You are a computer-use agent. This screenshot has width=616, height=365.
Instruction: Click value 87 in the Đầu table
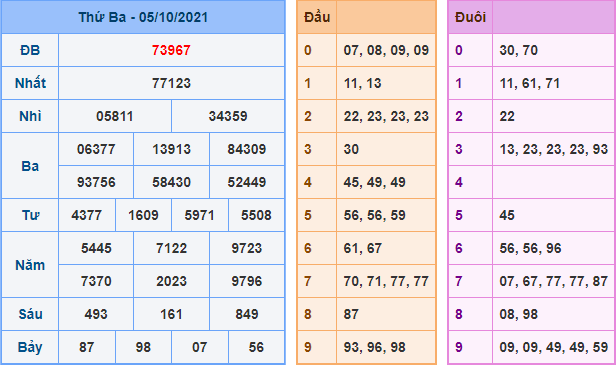(x=351, y=314)
